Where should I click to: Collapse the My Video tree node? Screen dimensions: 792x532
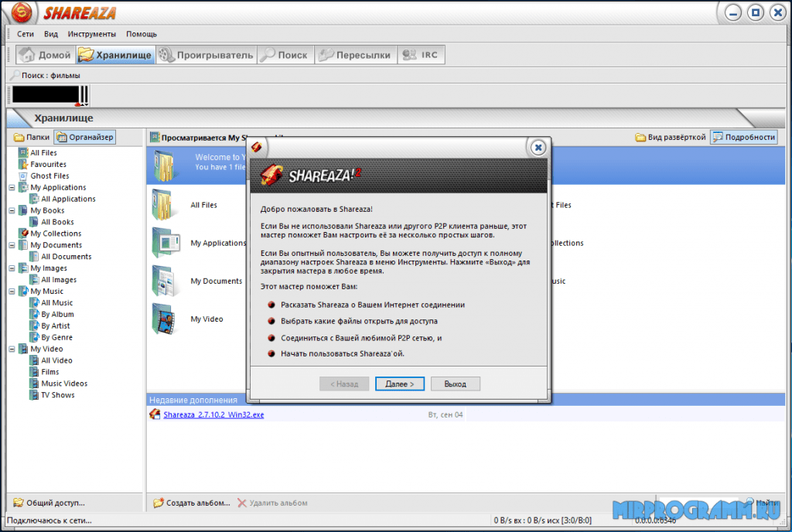point(12,349)
